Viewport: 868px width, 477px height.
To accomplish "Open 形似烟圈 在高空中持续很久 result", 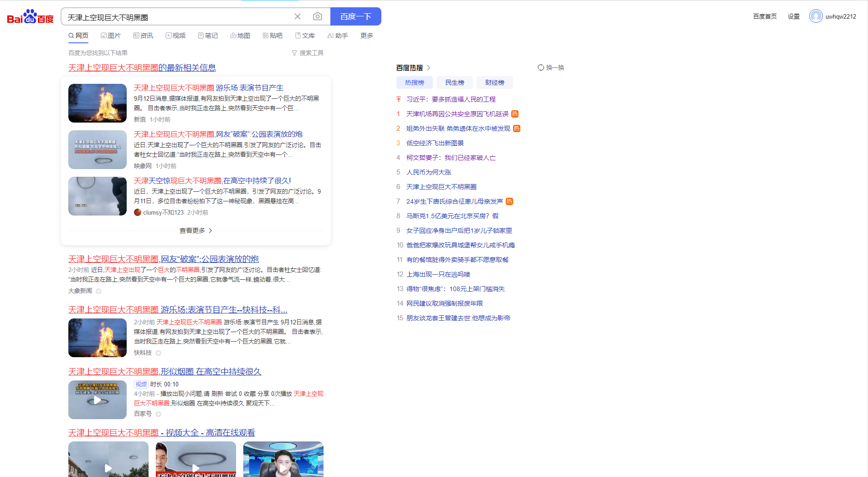I will click(x=165, y=371).
